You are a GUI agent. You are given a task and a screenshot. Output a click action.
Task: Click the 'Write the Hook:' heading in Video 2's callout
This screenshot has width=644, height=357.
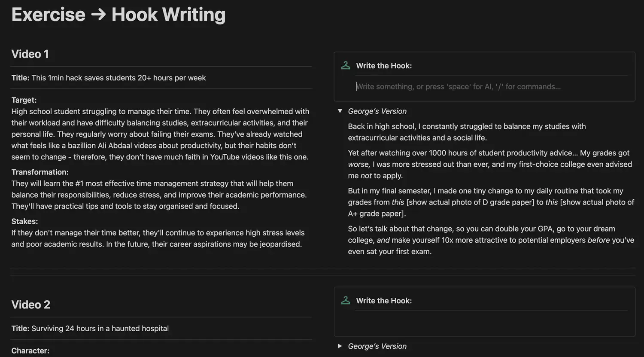pos(384,301)
